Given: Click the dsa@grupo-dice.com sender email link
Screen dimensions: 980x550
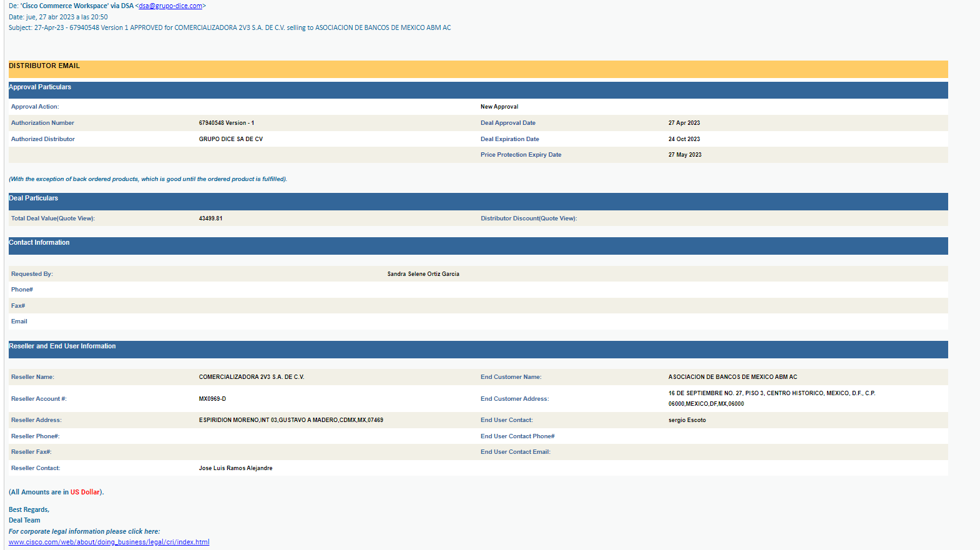Looking at the screenshot, I should point(170,6).
